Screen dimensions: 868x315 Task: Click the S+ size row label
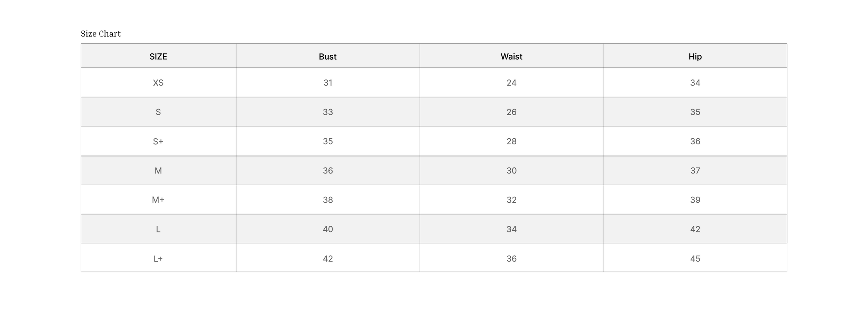(x=158, y=141)
